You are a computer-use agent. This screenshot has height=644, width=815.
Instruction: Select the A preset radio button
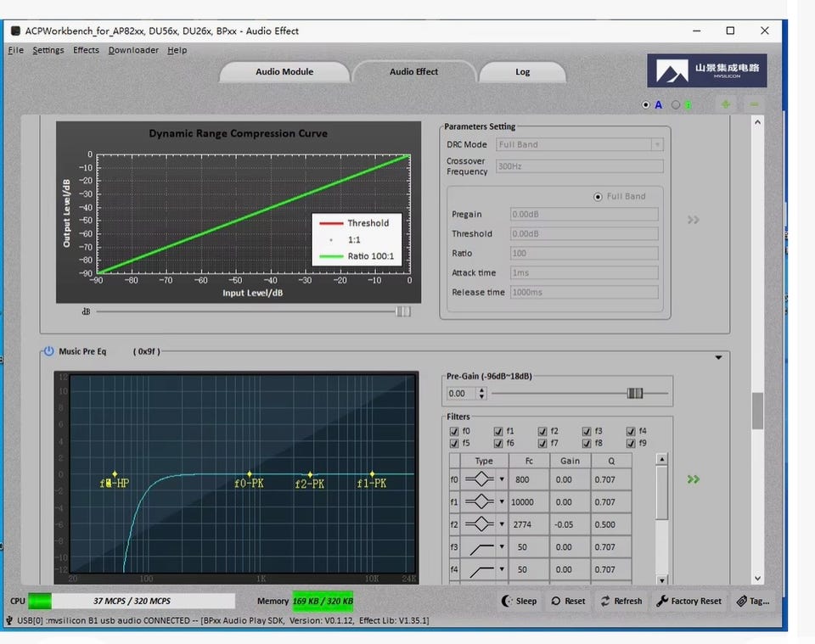tap(646, 105)
